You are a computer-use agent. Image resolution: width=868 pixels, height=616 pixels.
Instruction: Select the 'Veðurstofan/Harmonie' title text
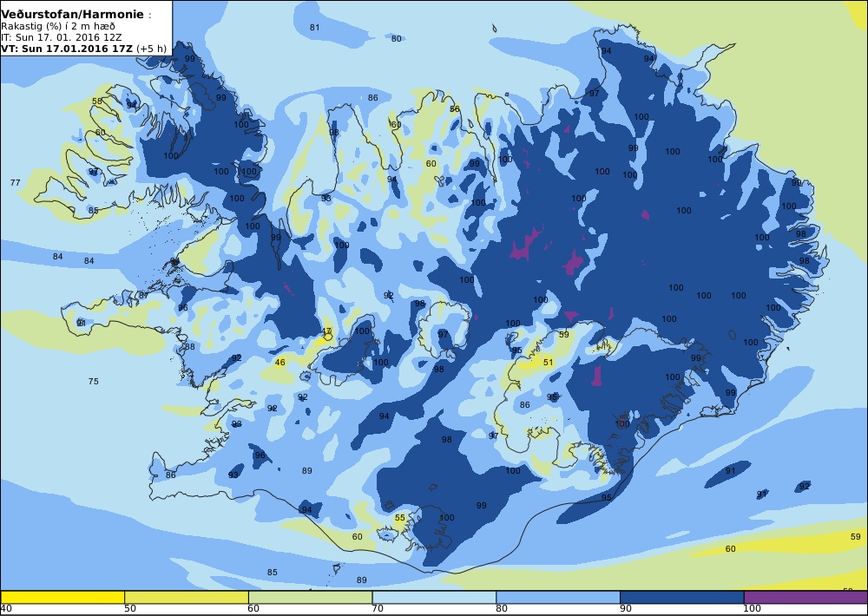tap(73, 15)
